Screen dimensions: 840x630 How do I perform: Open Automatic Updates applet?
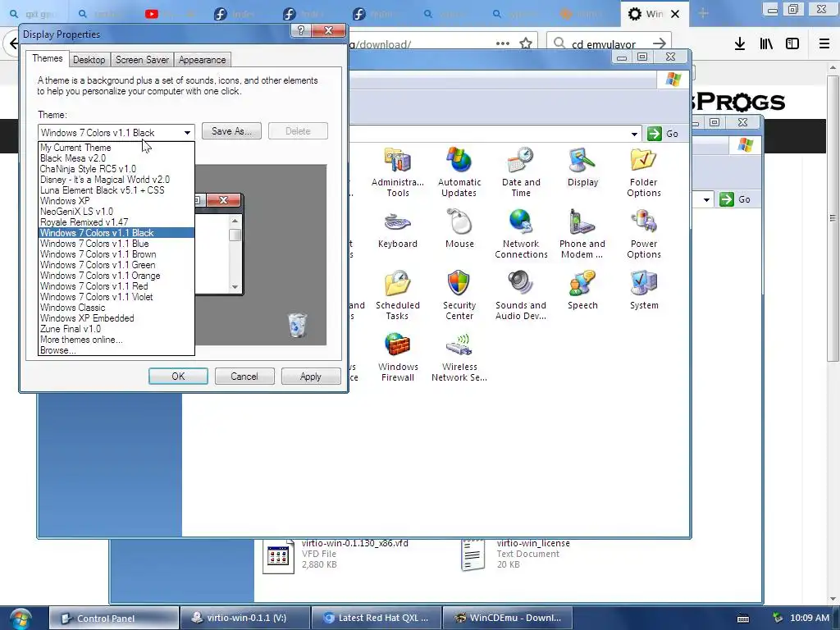459,172
